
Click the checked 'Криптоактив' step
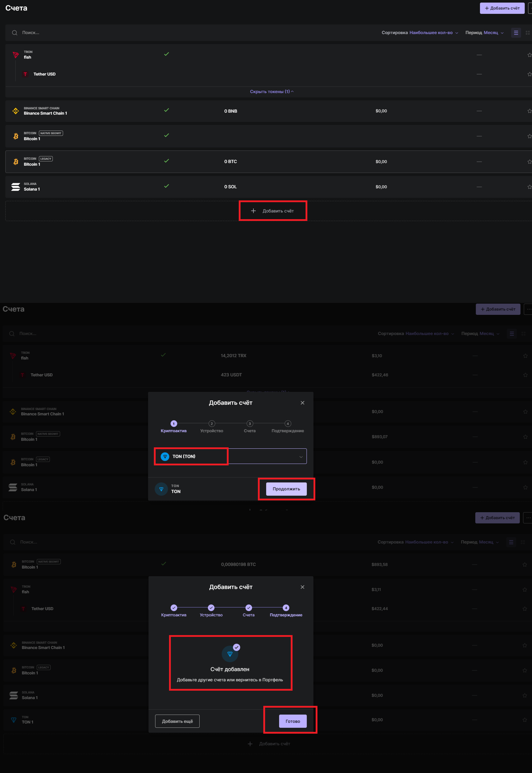[x=174, y=611]
